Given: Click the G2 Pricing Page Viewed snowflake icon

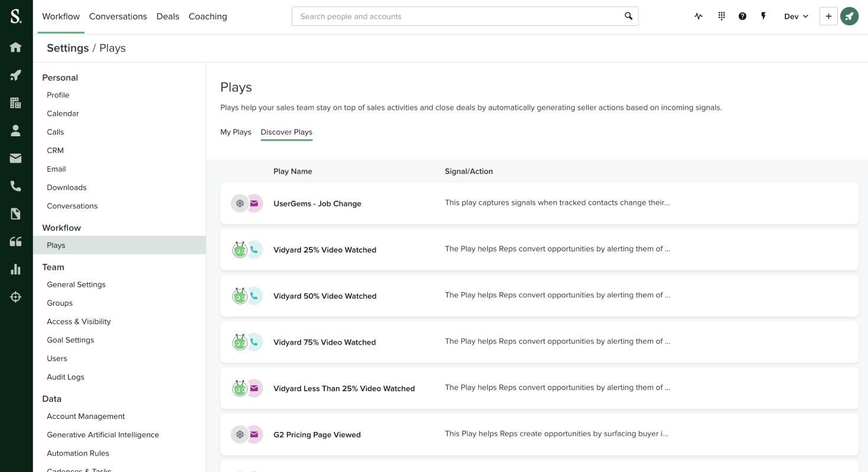Looking at the screenshot, I should 240,435.
